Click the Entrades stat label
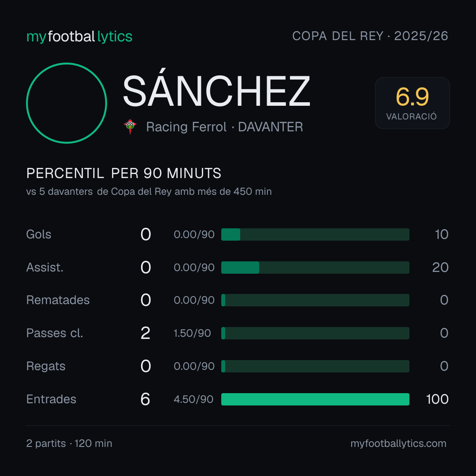This screenshot has width=476, height=476. click(51, 399)
